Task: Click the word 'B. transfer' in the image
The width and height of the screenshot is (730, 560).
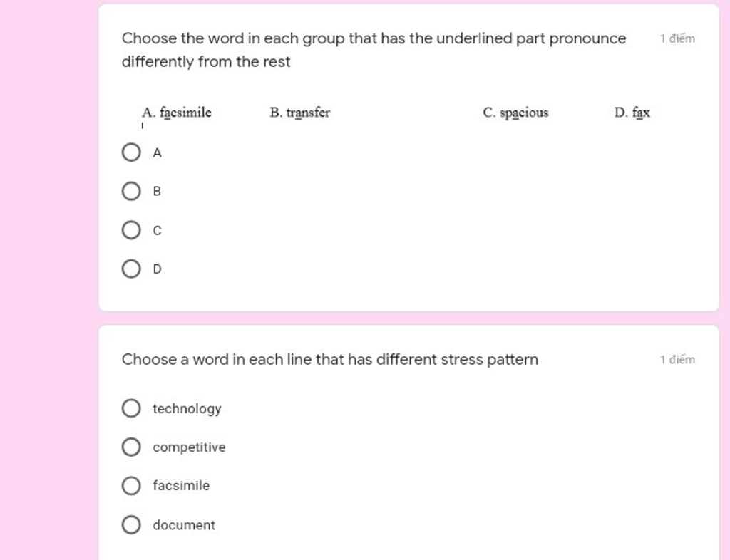Action: [300, 113]
